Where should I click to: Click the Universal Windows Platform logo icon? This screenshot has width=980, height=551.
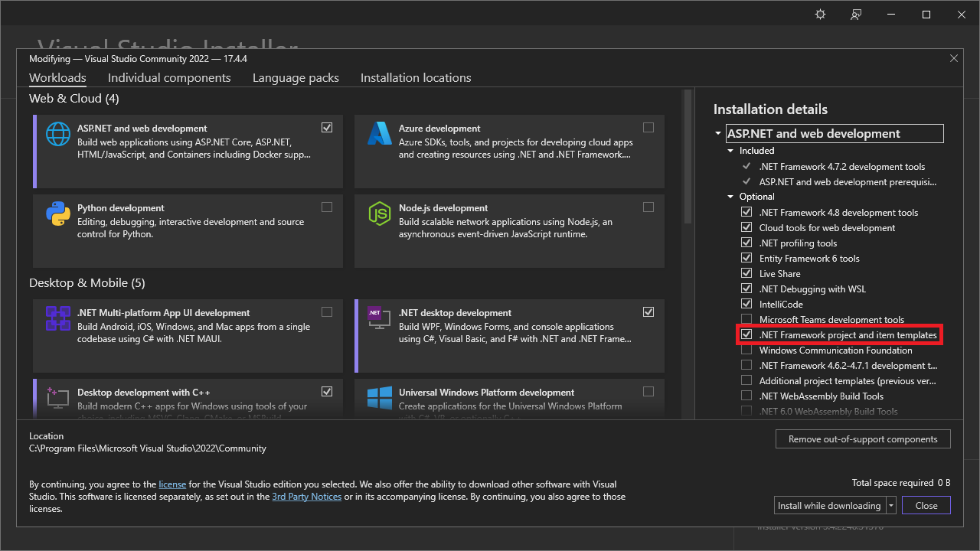click(x=380, y=397)
